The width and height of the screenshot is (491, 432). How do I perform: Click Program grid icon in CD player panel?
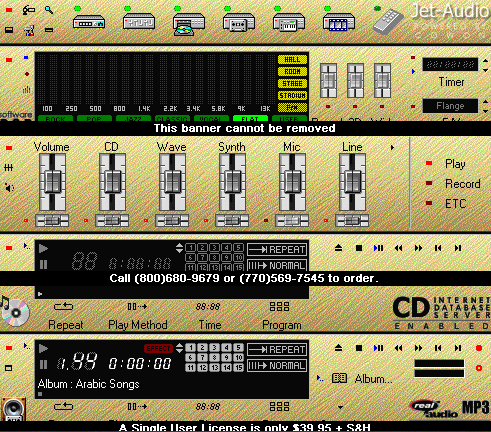(279, 306)
